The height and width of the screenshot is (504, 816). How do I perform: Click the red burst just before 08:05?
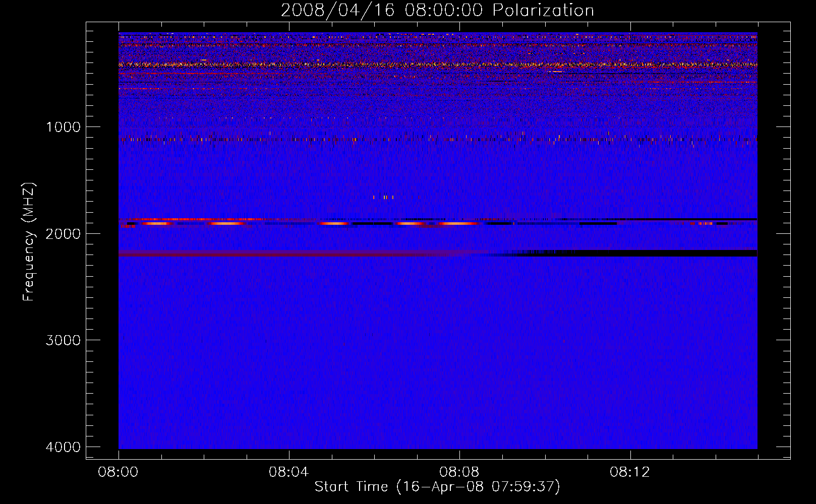pyautogui.click(x=334, y=223)
